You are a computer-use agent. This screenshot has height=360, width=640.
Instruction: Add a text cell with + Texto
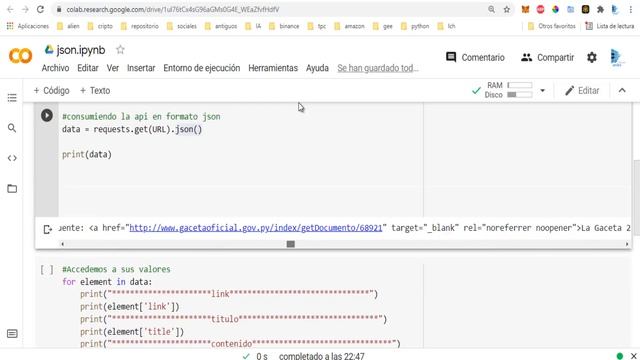point(95,91)
